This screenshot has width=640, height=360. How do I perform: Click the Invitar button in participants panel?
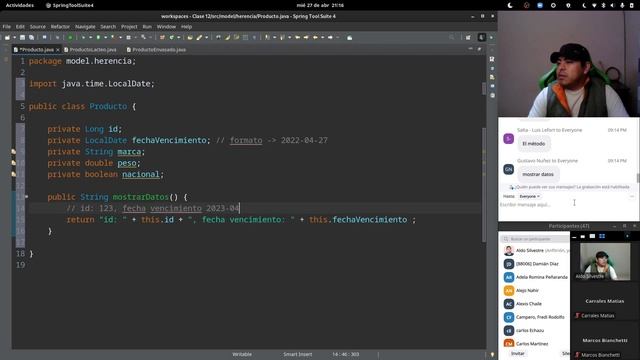click(x=518, y=353)
